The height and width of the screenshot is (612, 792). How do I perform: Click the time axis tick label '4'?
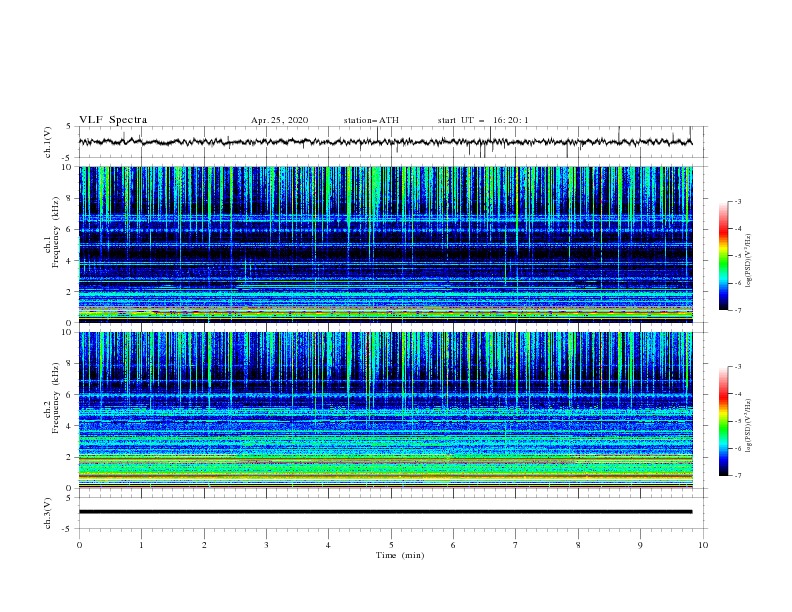328,545
